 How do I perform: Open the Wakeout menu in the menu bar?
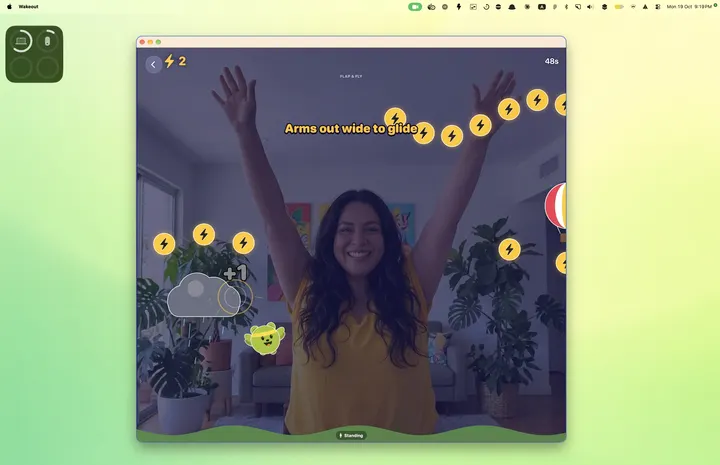[28, 7]
